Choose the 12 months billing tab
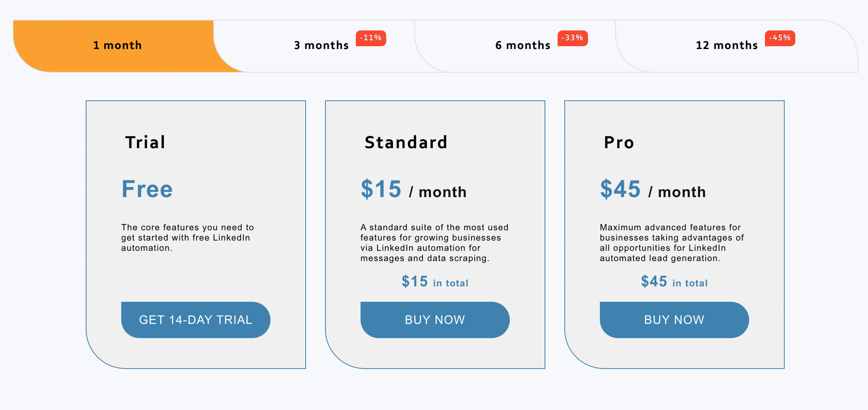The width and height of the screenshot is (868, 410). [727, 45]
